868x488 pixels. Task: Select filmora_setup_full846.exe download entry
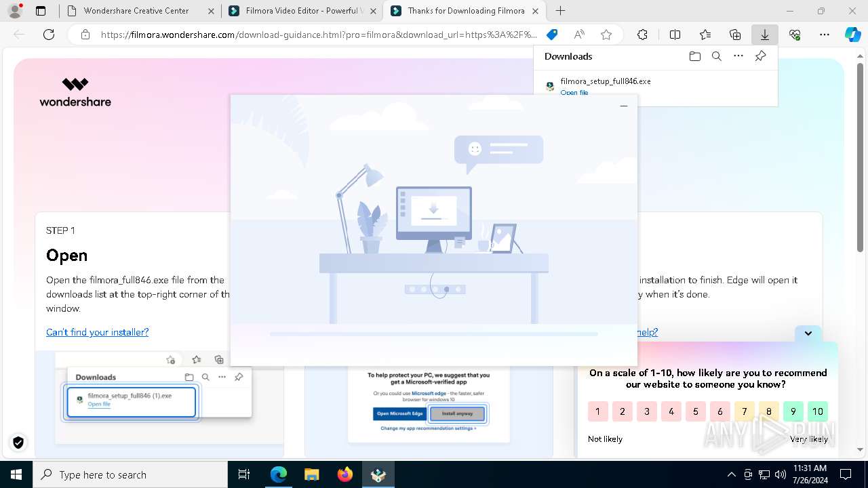pyautogui.click(x=655, y=86)
